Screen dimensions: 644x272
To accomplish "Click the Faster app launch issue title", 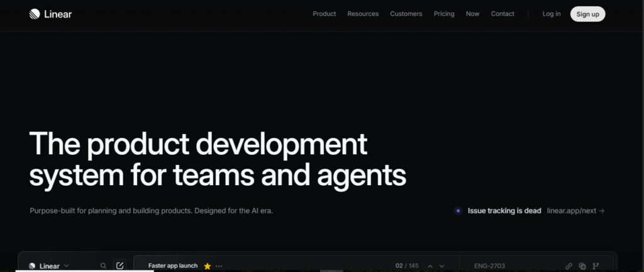I will coord(173,266).
